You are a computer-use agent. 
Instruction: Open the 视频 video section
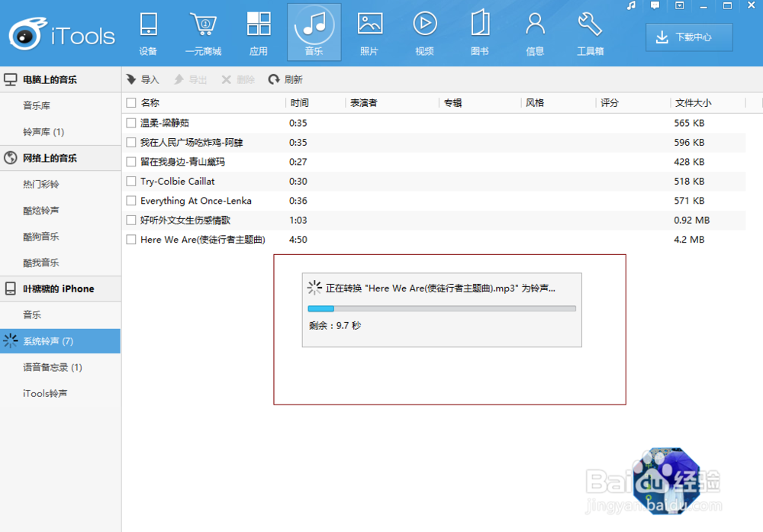(424, 33)
